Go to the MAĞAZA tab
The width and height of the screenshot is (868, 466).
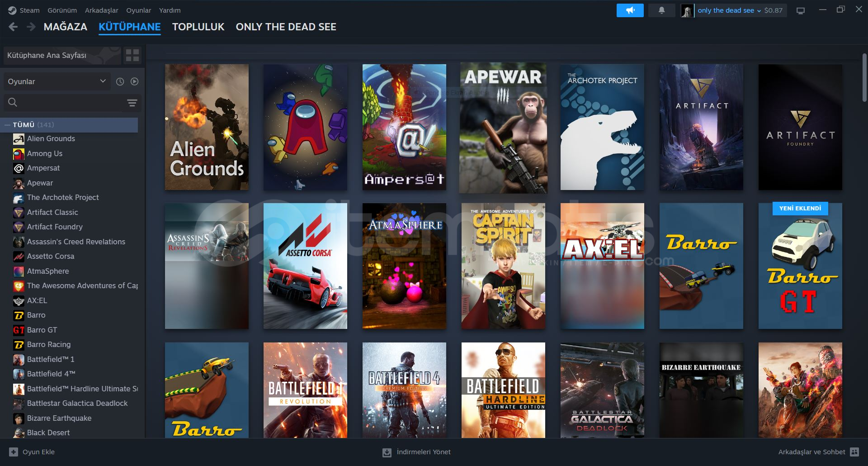pos(66,27)
